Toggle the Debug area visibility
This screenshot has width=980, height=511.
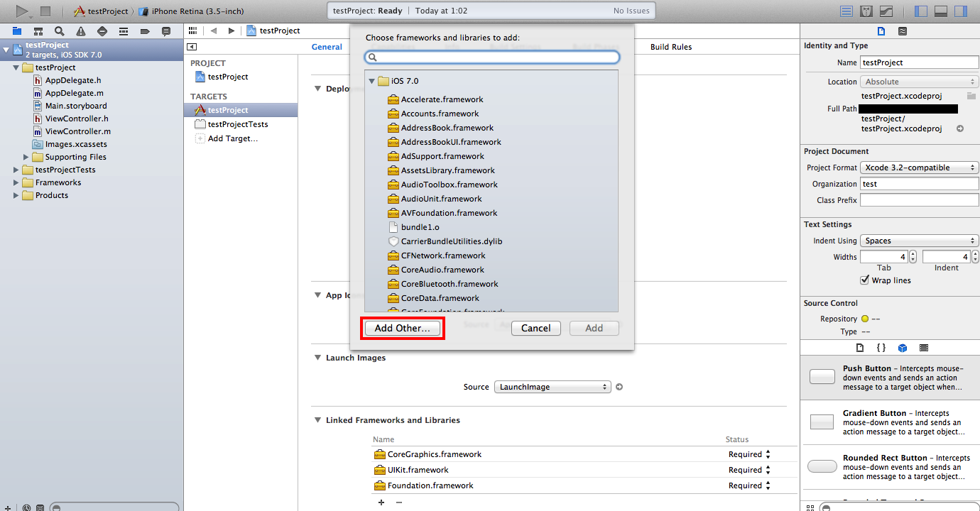coord(941,11)
